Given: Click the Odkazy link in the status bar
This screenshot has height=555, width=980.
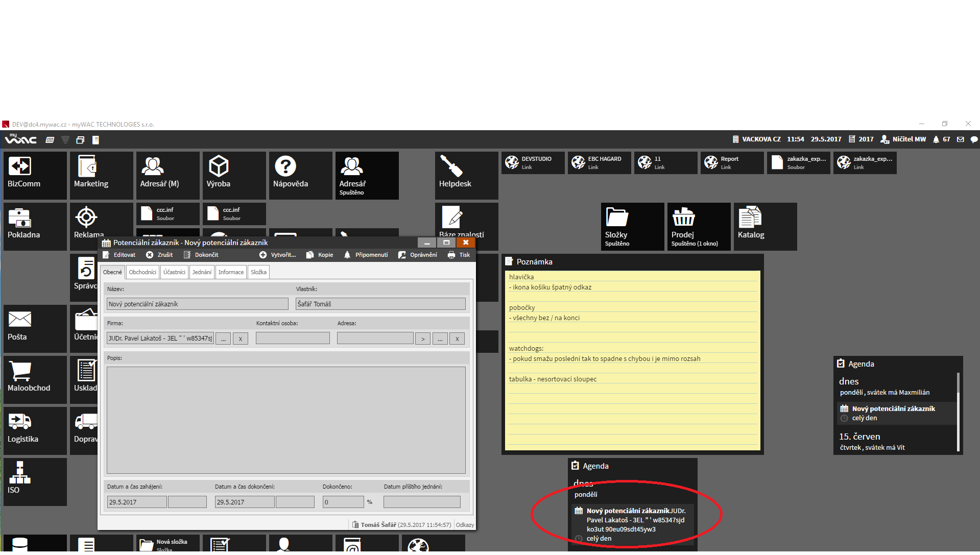Looking at the screenshot, I should coord(465,525).
